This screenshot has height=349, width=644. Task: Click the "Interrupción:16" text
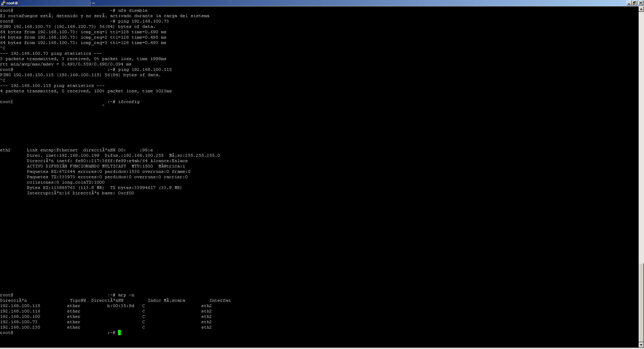point(48,193)
